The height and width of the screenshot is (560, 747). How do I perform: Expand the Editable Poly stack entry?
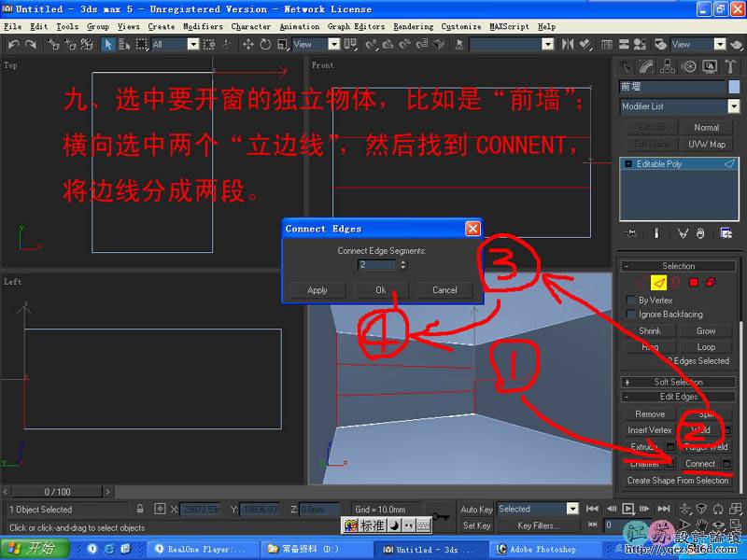point(627,164)
